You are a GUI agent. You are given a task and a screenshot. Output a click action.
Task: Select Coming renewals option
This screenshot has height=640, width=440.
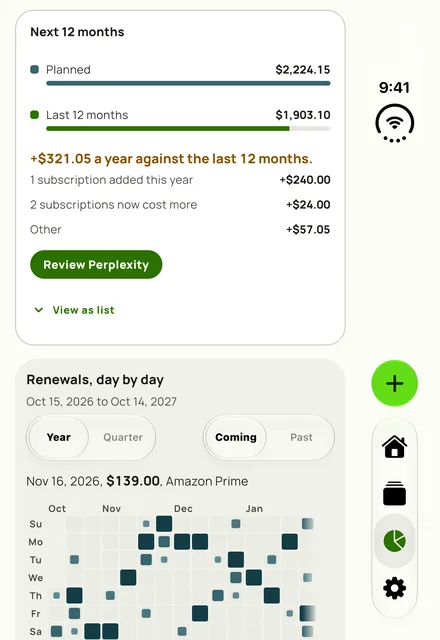236,437
